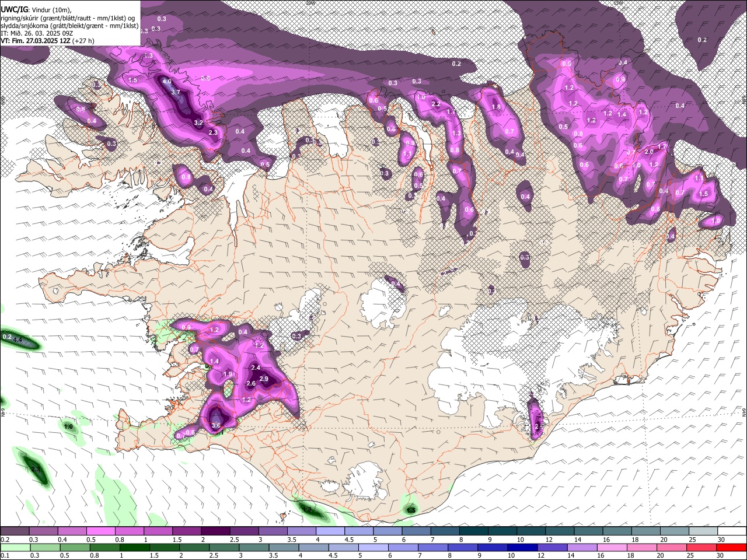Select the initial time line 'IT: Mið. 26. 03. 2025 09Z'
The height and width of the screenshot is (560, 747).
(x=37, y=33)
